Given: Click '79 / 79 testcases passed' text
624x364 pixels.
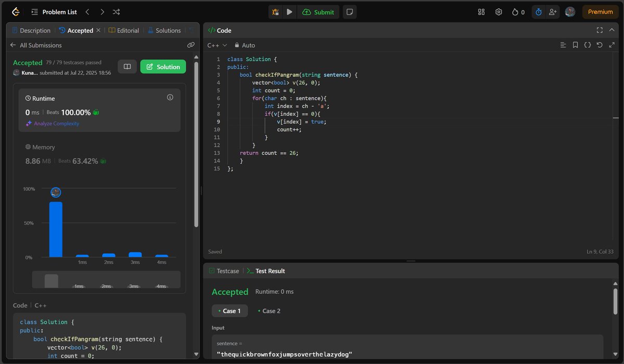Looking at the screenshot, I should [x=73, y=62].
